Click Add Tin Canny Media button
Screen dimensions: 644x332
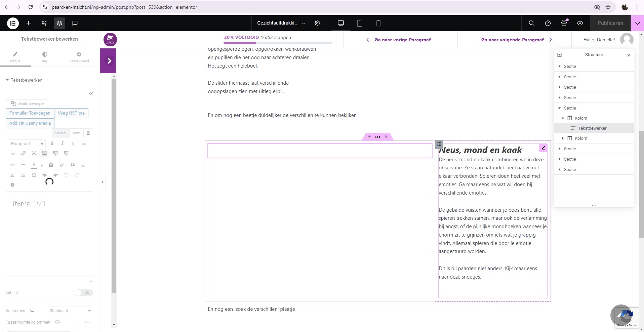(x=30, y=123)
